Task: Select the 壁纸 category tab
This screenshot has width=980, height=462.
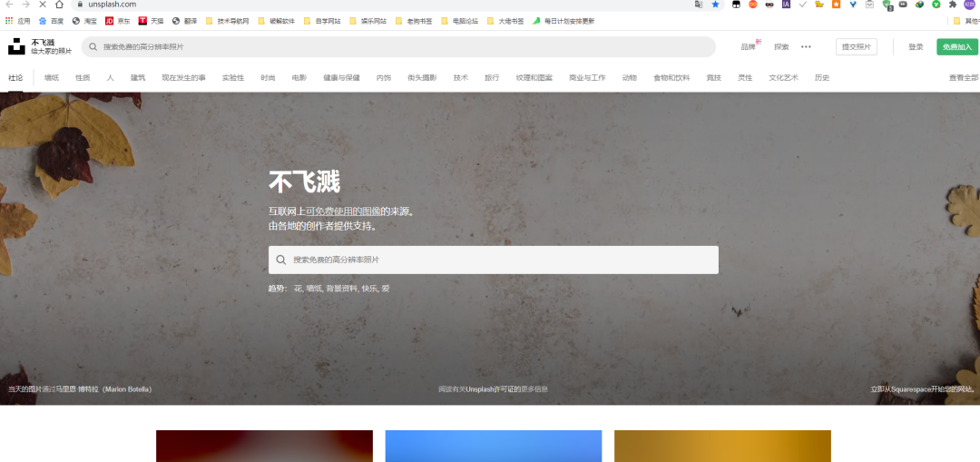Action: (52, 78)
